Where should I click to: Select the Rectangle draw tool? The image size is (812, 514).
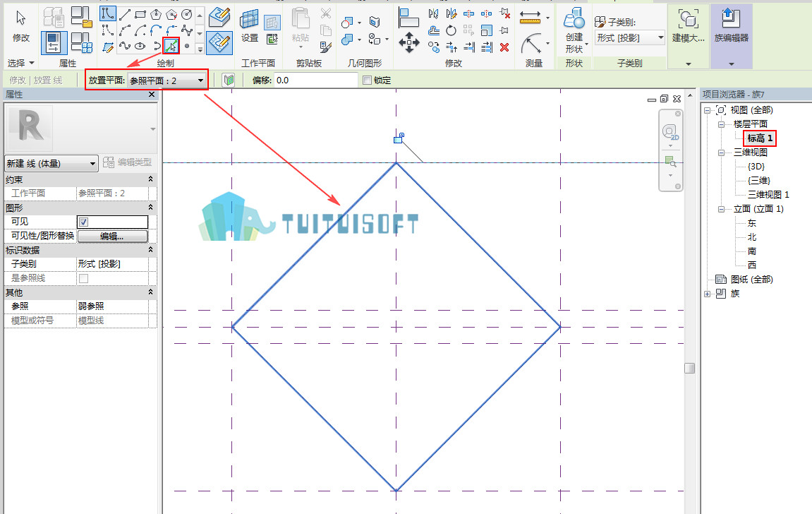[x=140, y=15]
